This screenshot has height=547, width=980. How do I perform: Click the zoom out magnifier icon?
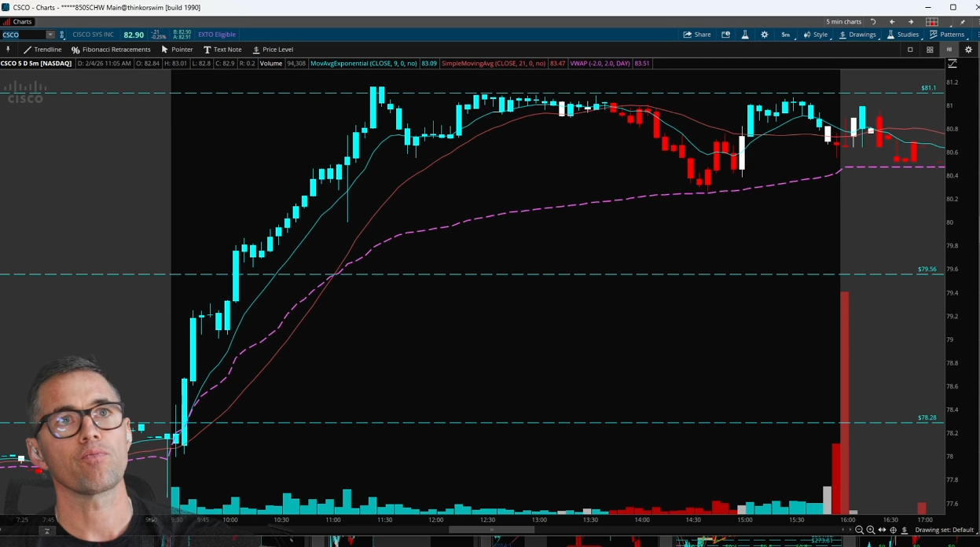pyautogui.click(x=859, y=530)
